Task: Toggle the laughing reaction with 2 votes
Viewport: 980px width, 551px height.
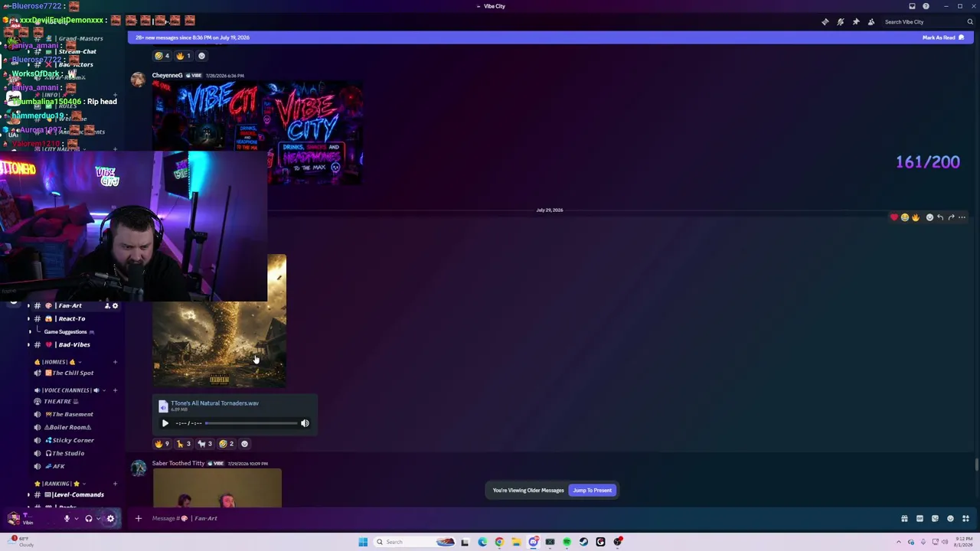Action: tap(227, 444)
